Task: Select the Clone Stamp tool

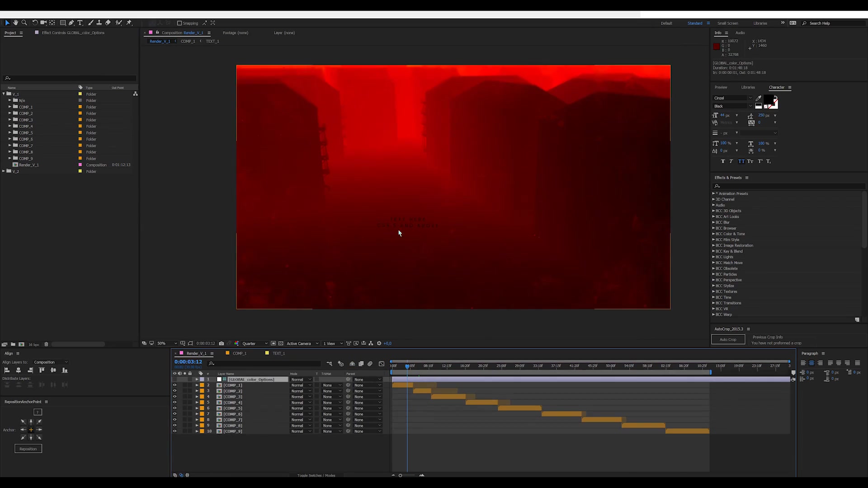Action: (x=99, y=23)
